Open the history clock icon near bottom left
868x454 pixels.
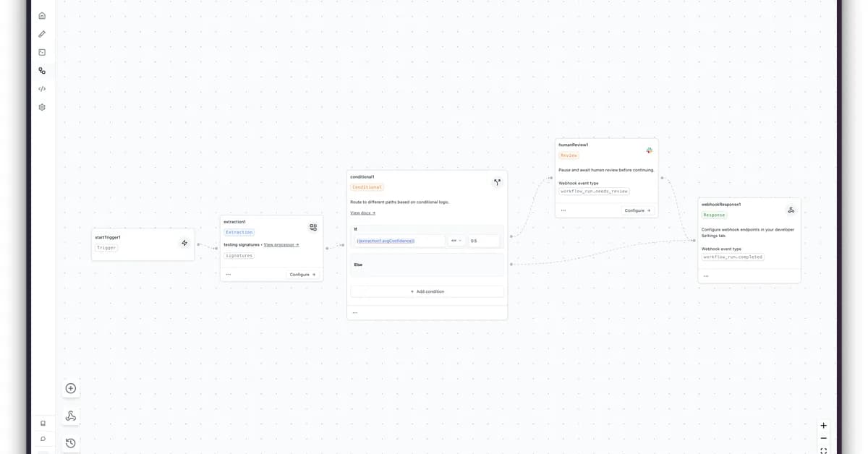coord(70,442)
